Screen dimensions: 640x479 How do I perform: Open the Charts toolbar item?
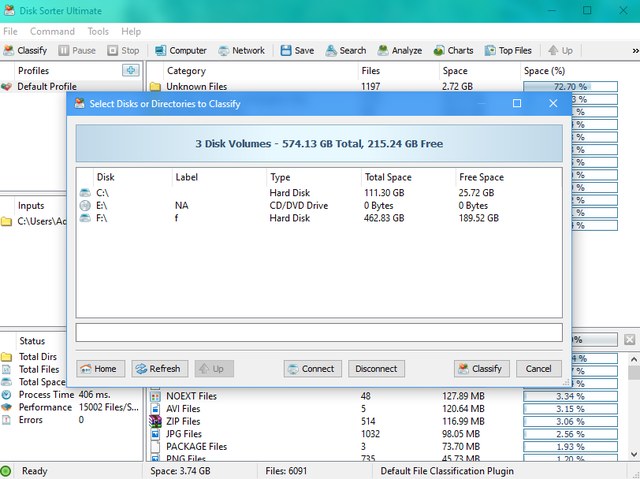coord(453,50)
